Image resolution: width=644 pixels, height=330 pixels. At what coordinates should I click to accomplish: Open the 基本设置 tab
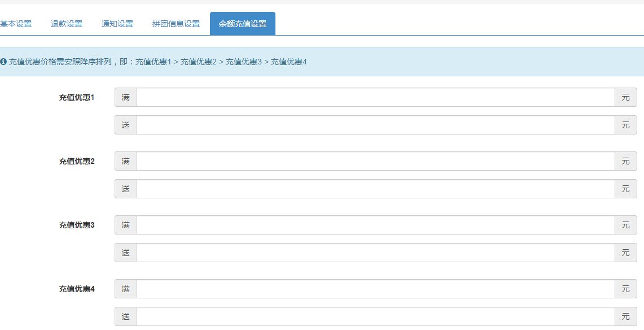(16, 24)
